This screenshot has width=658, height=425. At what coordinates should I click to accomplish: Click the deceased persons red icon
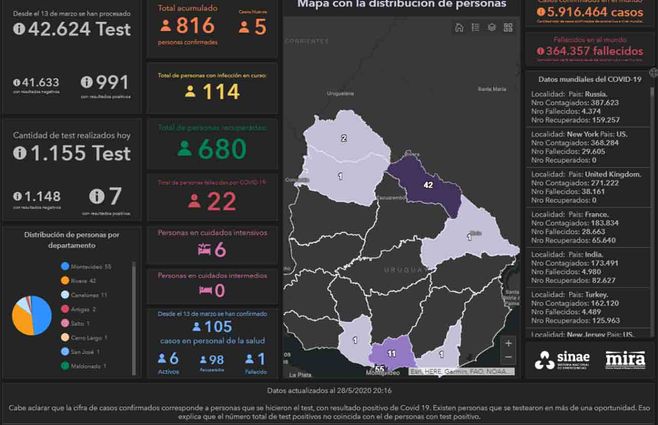click(x=195, y=201)
